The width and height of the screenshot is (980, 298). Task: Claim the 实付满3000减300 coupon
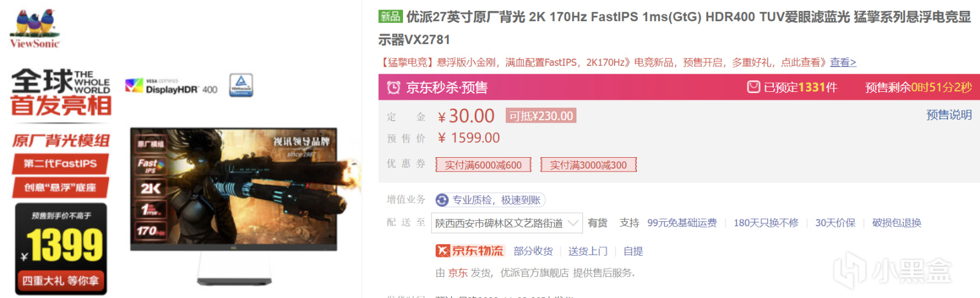coord(588,165)
